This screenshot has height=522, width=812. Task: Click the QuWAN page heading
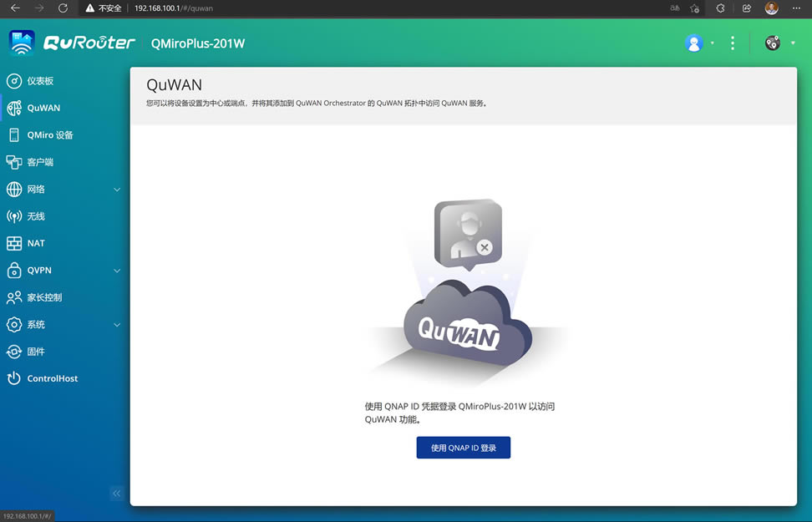(x=175, y=84)
